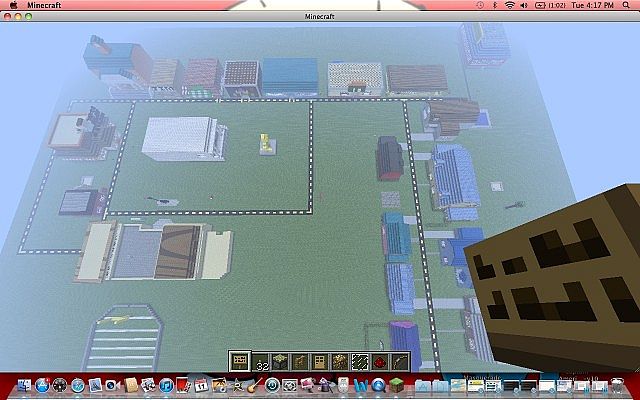Select the hotbar slot showing 32 items
This screenshot has width=640, height=400.
[260, 362]
